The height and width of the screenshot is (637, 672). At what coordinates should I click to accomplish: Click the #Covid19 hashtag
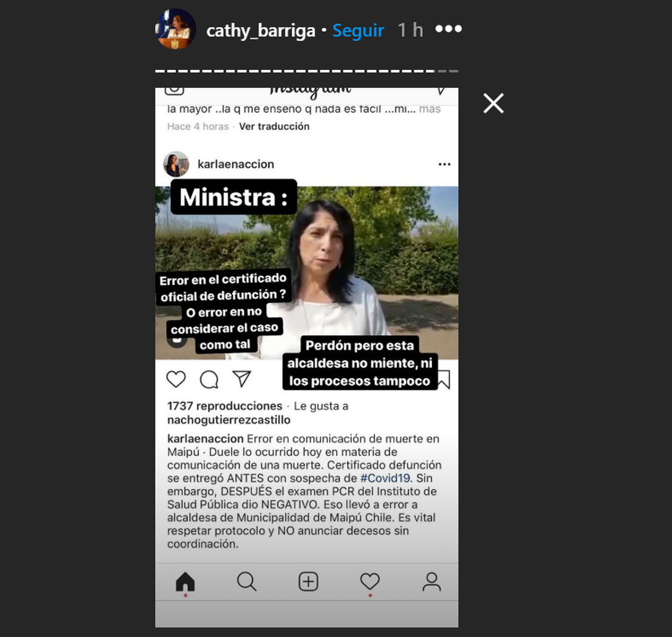tap(385, 478)
